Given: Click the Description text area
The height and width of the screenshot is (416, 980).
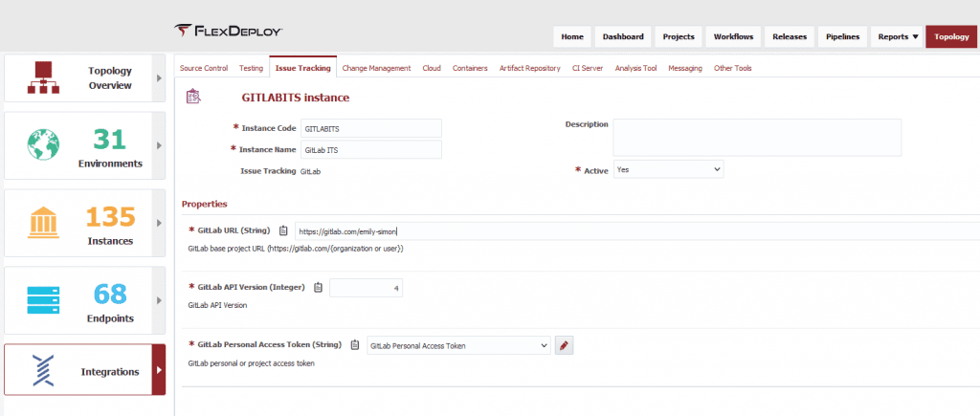Looking at the screenshot, I should click(x=756, y=137).
